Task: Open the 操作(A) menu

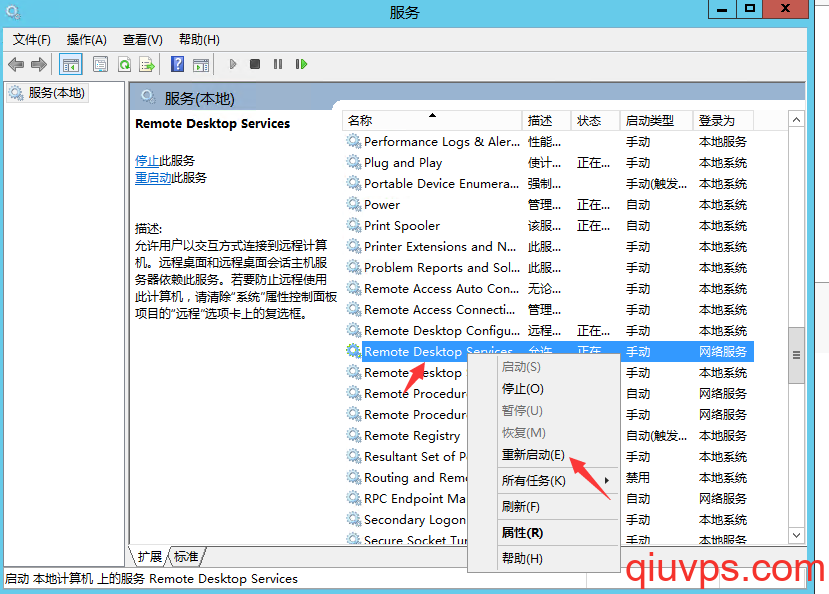Action: [x=87, y=40]
